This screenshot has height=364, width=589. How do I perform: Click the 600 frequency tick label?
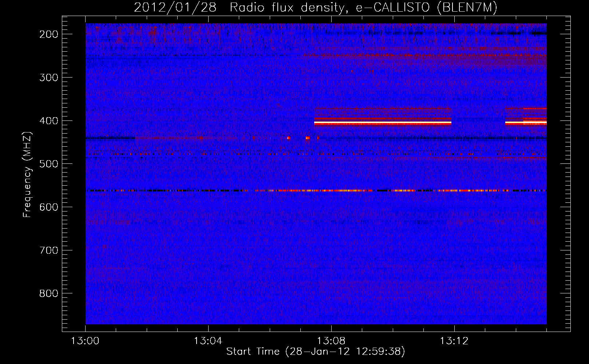[49, 207]
